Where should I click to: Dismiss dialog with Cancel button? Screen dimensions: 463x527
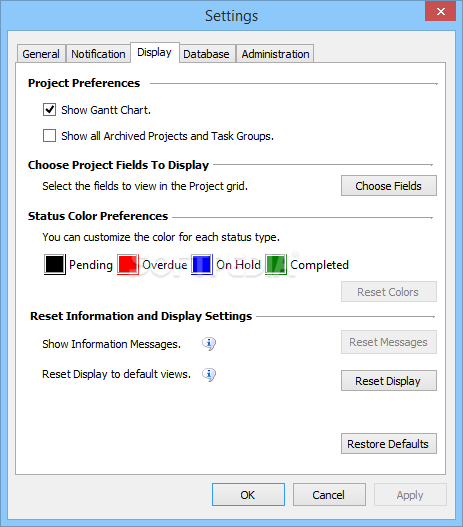(329, 495)
